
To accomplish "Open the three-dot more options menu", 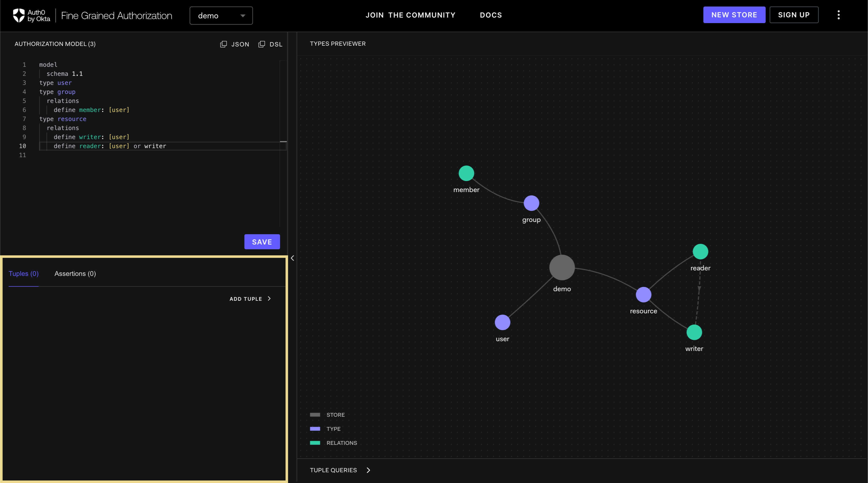I will pos(839,15).
